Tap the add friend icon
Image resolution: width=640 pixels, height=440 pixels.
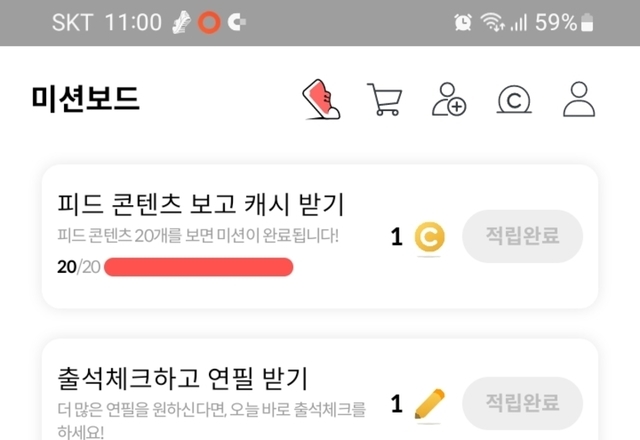[x=449, y=99]
